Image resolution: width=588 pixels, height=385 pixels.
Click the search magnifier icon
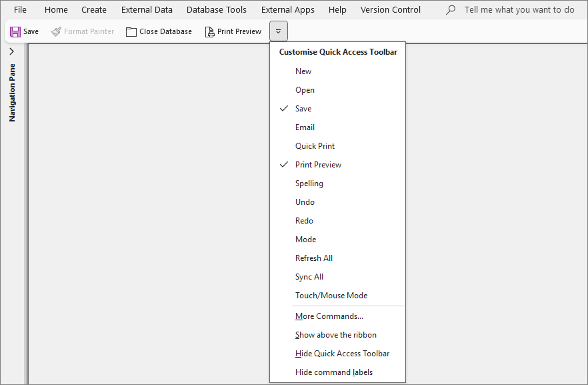451,10
